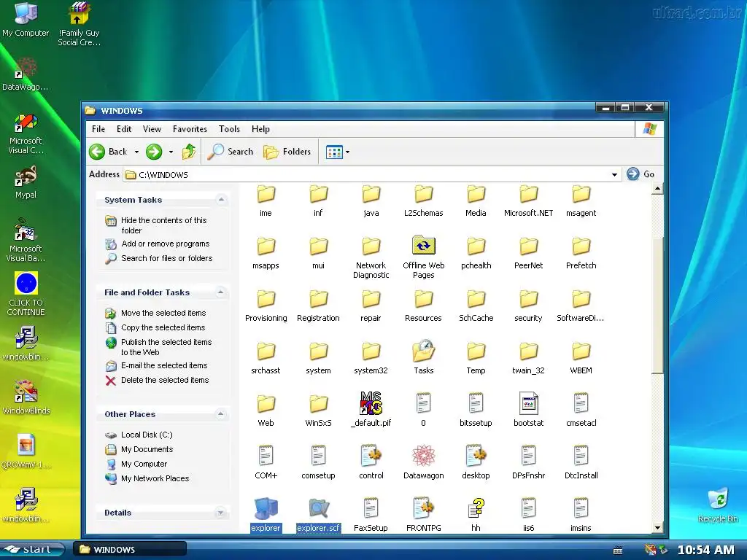The width and height of the screenshot is (747, 560).
Task: Click the scroll up arrow
Action: (657, 189)
